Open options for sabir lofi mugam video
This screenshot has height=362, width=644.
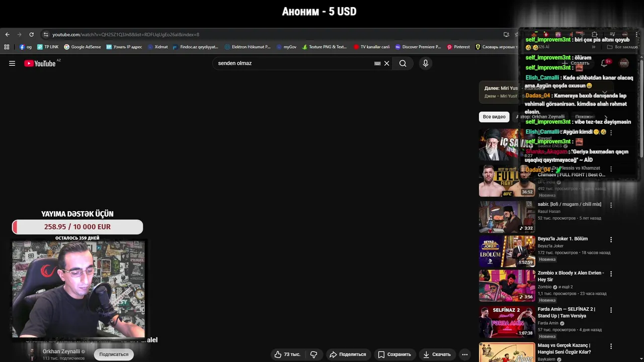click(x=611, y=205)
